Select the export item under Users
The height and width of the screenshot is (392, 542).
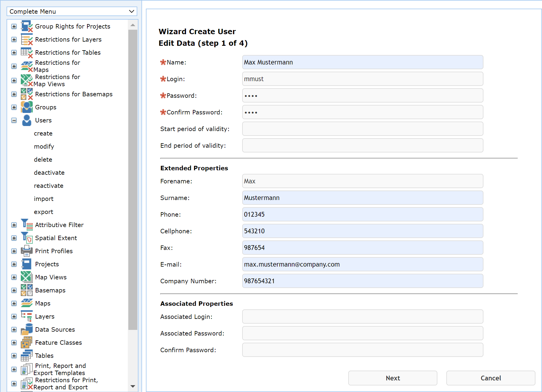click(x=43, y=212)
